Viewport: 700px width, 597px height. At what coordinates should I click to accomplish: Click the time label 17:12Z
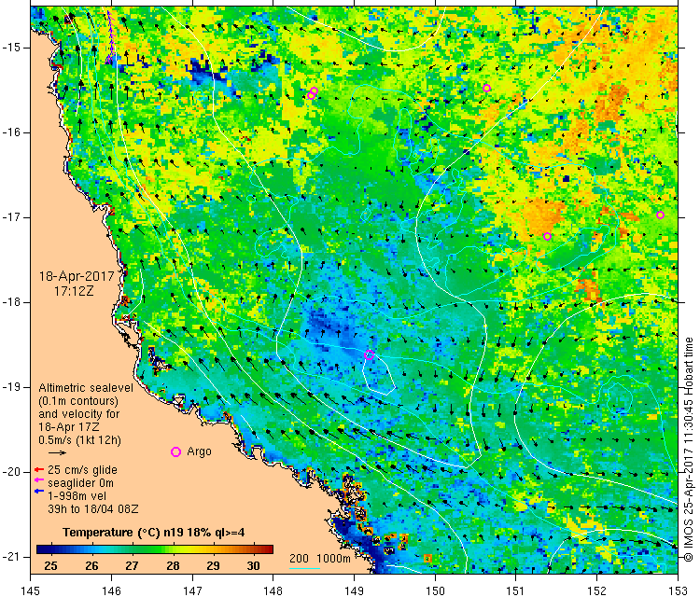74,291
